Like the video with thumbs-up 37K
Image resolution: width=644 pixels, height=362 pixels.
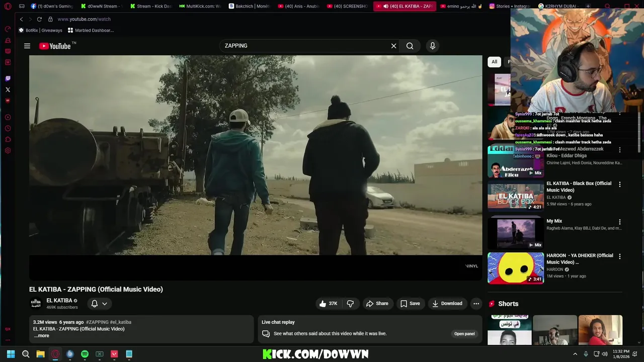coord(328,304)
